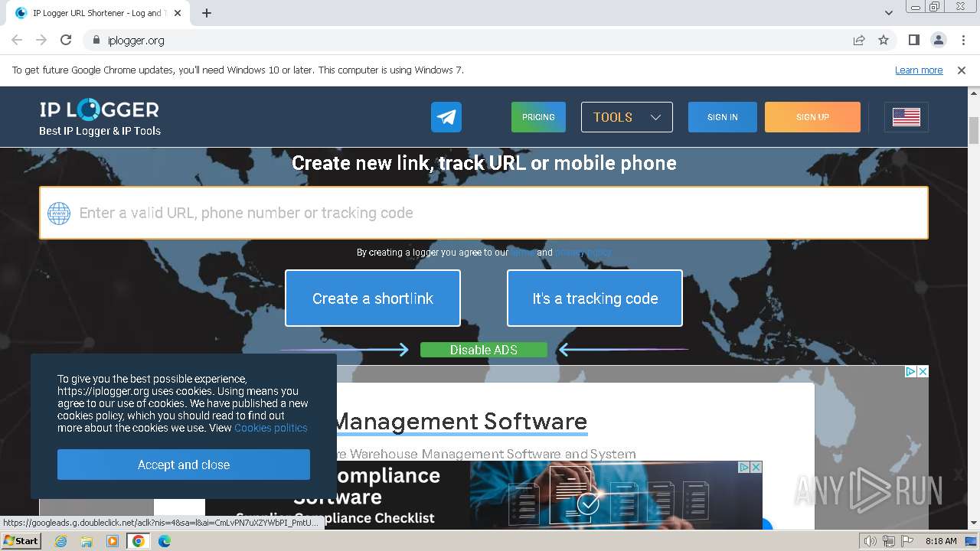Open Chrome profile avatar menu
The width and height of the screenshot is (980, 551).
(938, 40)
